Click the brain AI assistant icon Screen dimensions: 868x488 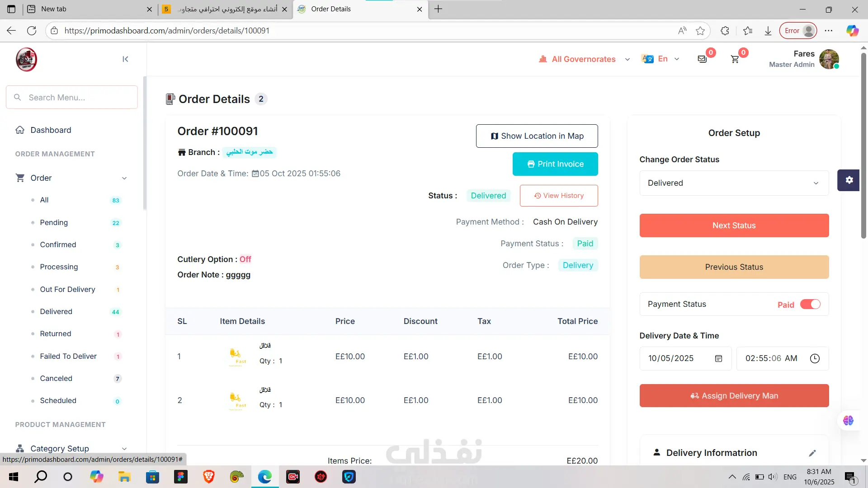click(x=848, y=421)
